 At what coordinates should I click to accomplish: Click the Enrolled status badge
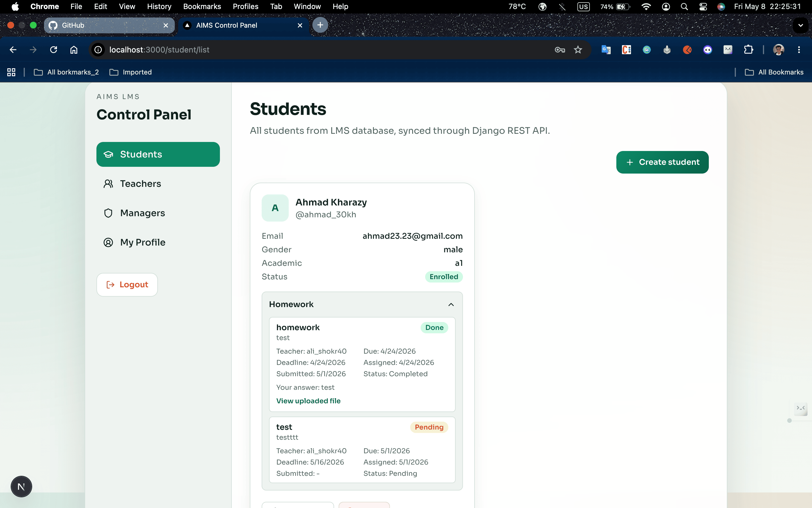point(444,277)
